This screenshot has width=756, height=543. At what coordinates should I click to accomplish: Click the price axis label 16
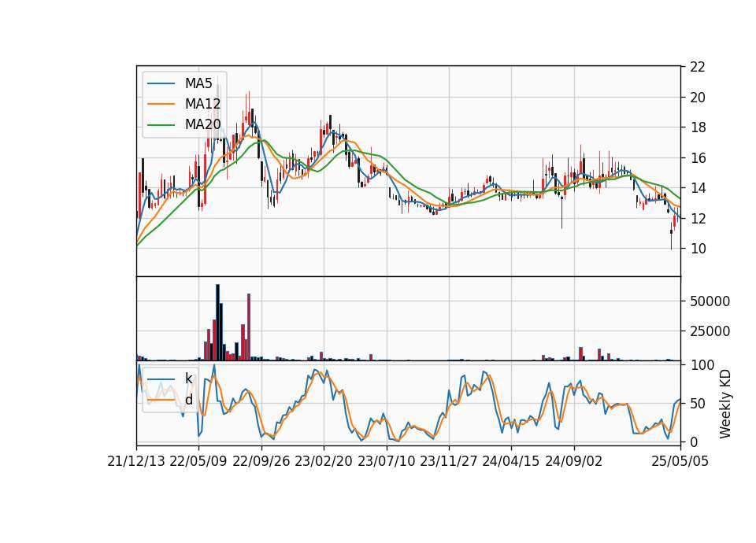pyautogui.click(x=698, y=158)
